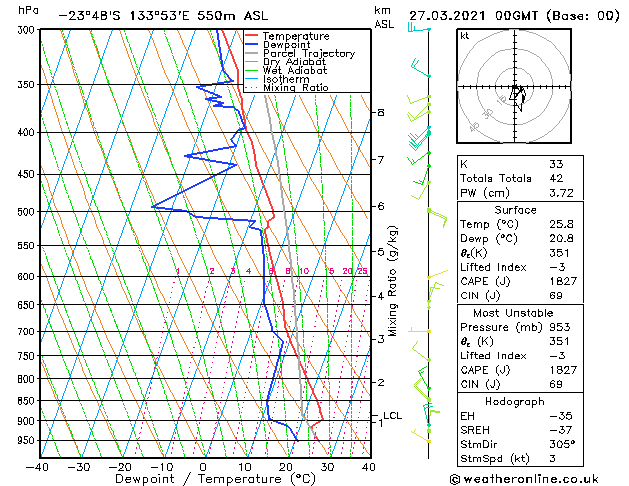Click the 600 hPa pressure label
The height and width of the screenshot is (486, 629).
click(28, 277)
